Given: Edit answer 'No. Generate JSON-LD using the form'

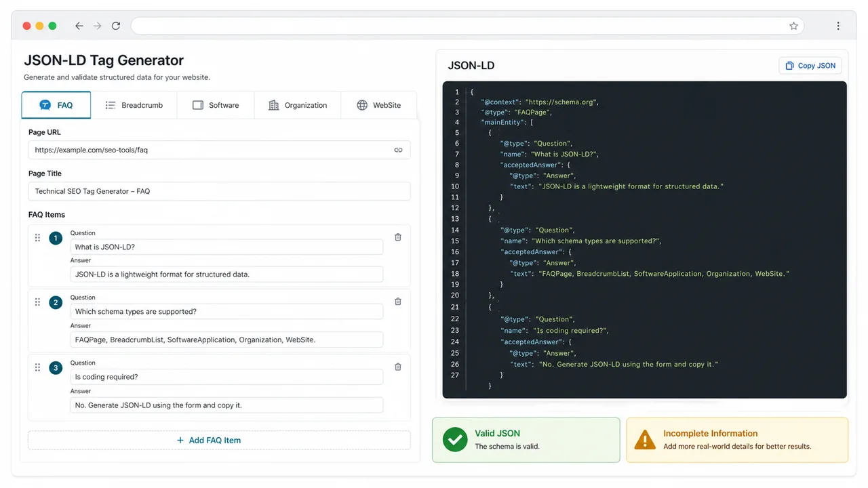Looking at the screenshot, I should pos(226,405).
